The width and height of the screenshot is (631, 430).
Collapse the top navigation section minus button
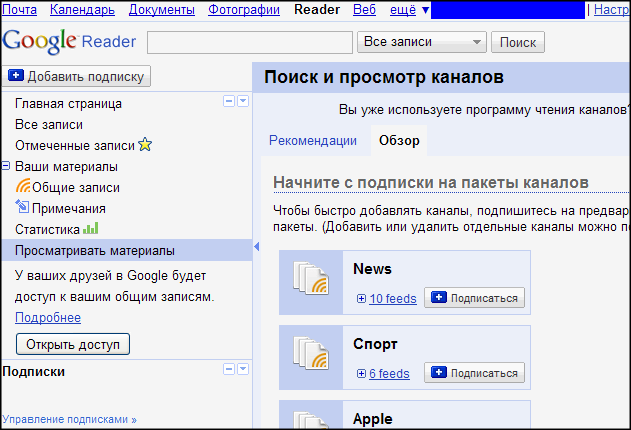(229, 101)
